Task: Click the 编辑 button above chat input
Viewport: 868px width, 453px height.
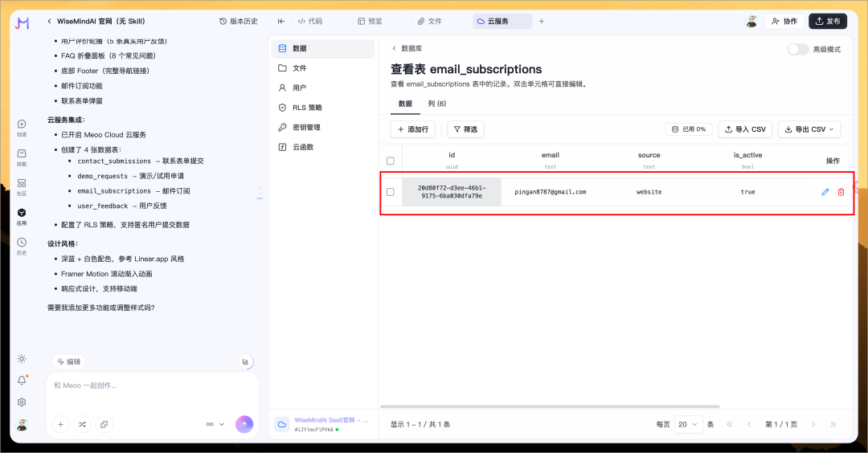Action: coord(68,361)
